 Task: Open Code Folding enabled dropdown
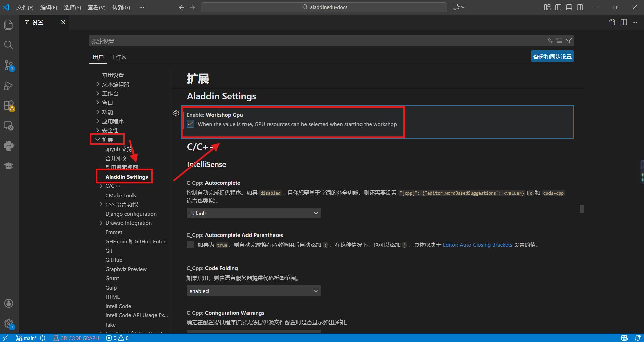click(x=254, y=291)
